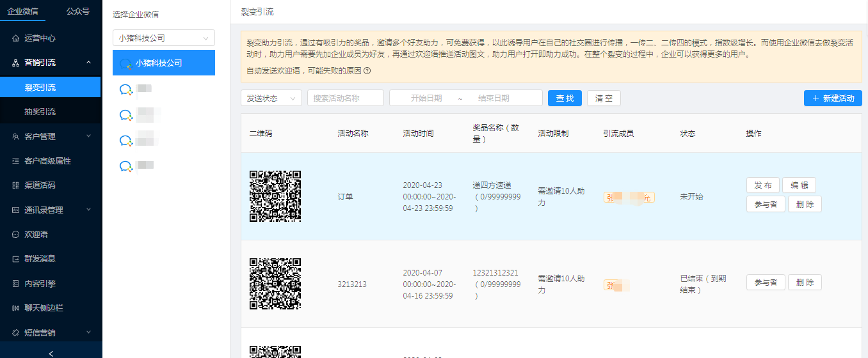
Task: Click the activity name 订单
Action: 345,197
